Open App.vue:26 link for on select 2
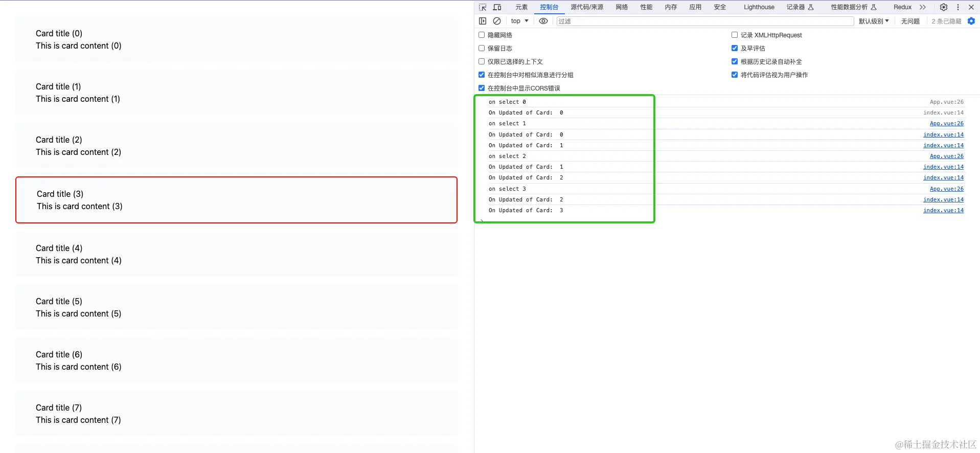This screenshot has width=980, height=453. coord(947,156)
